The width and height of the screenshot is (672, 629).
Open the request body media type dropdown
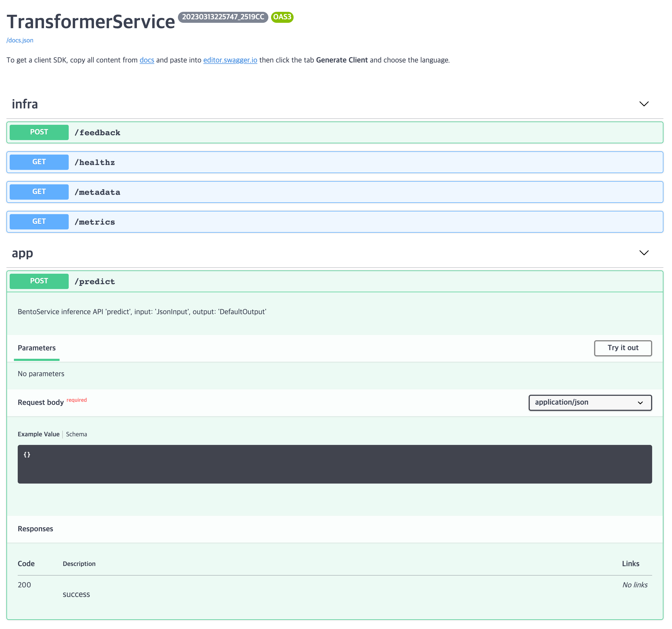590,403
